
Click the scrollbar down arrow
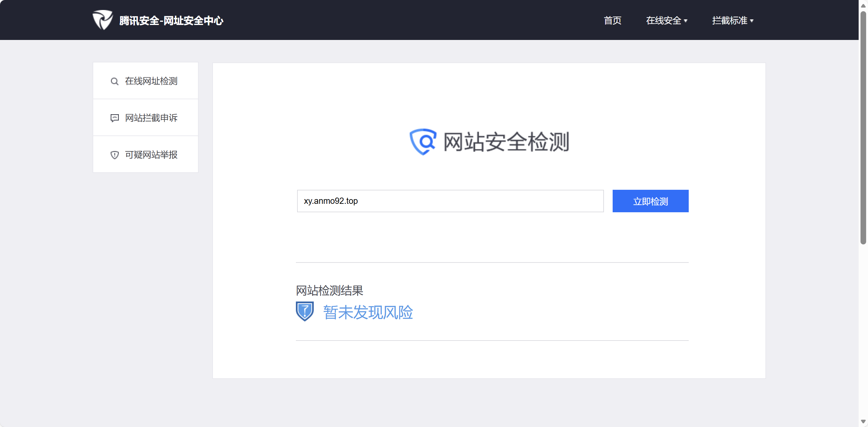(x=863, y=421)
